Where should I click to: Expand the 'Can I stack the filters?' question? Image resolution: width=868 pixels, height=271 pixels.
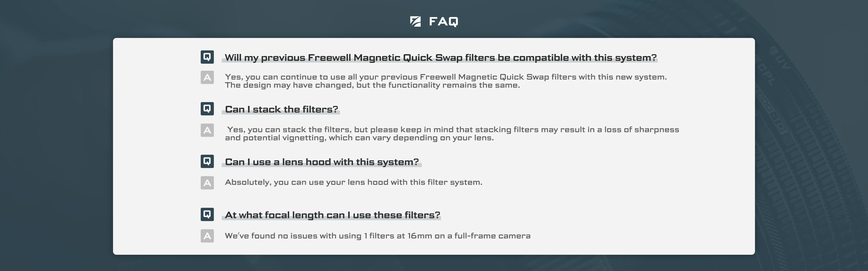[281, 109]
